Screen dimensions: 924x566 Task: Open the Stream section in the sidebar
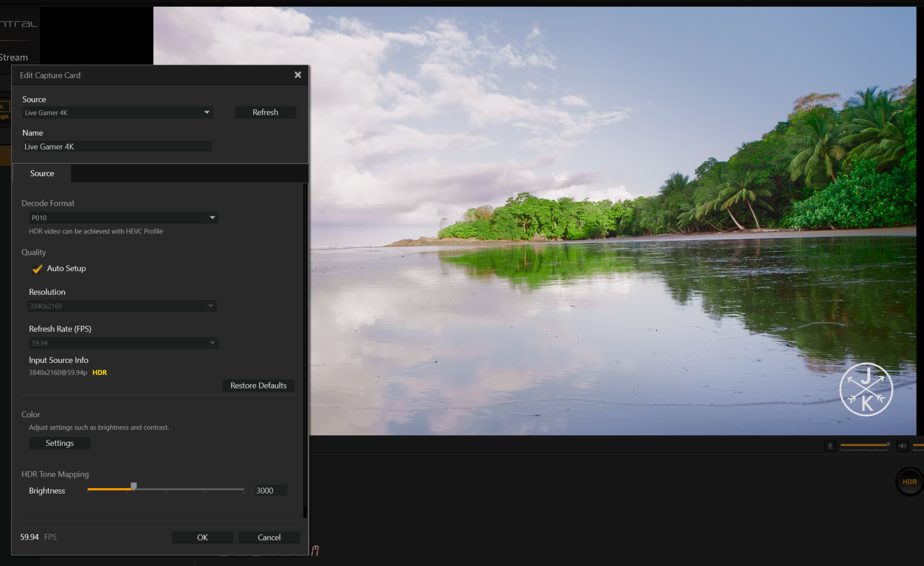(14, 57)
